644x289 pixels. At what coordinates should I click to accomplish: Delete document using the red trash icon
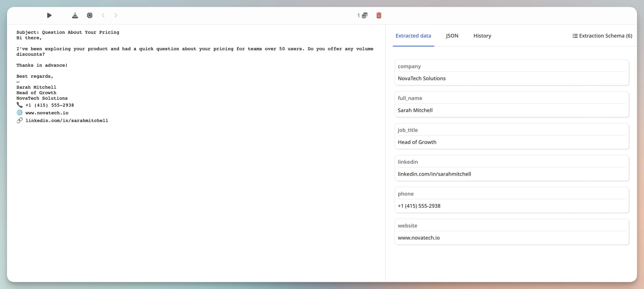pyautogui.click(x=379, y=15)
